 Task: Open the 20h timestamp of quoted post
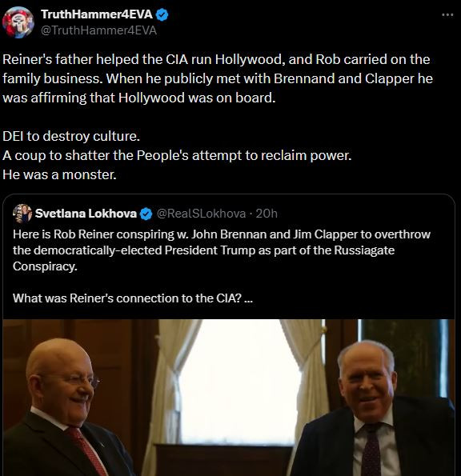[267, 214]
